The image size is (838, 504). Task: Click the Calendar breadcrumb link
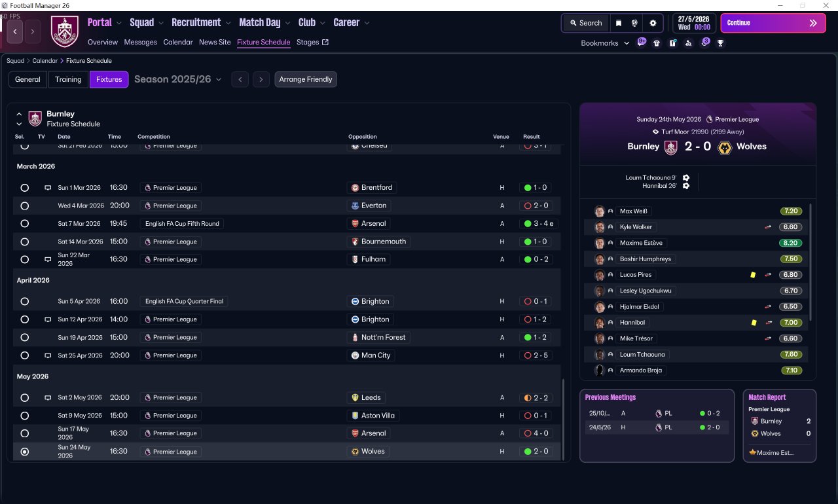coord(45,61)
